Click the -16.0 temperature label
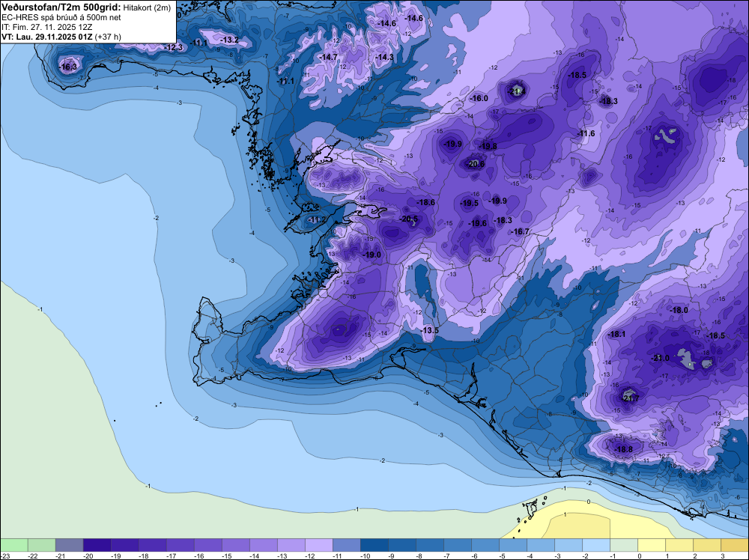This screenshot has width=749, height=560. (x=479, y=98)
